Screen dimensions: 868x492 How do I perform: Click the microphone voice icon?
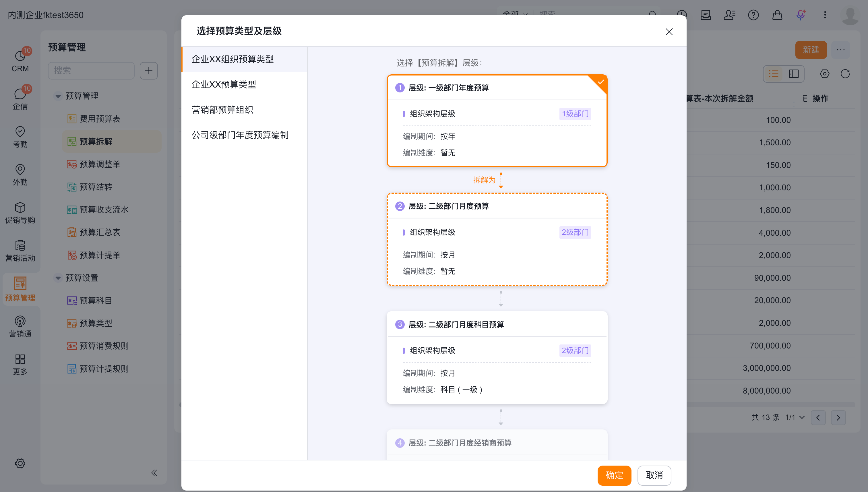[x=801, y=15]
